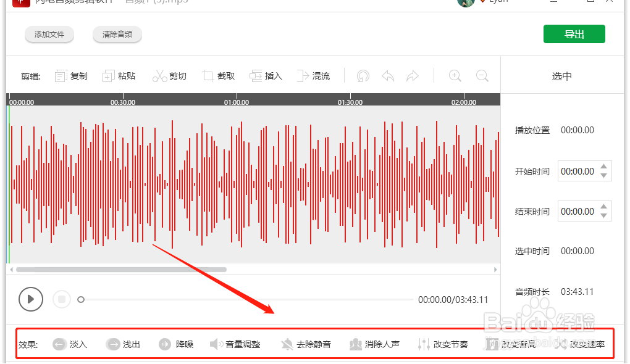Click the 添加文件 button
The height and width of the screenshot is (364, 630).
[49, 35]
